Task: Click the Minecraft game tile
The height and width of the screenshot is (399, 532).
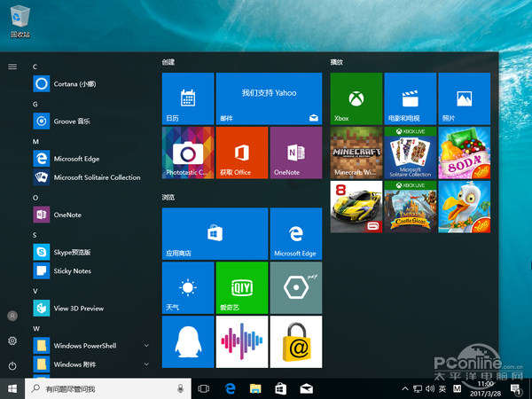Action: pos(356,153)
